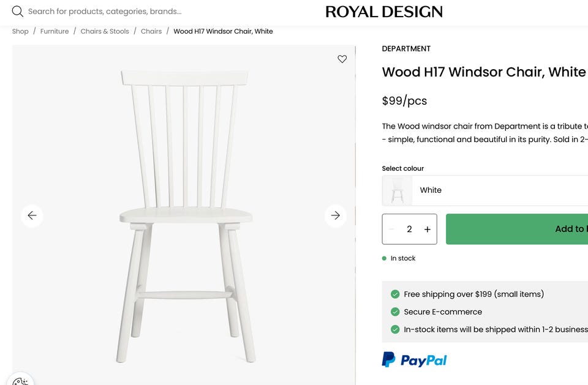Add chair to wishlist with heart icon
Screen dimensions: 588x385
[342, 59]
